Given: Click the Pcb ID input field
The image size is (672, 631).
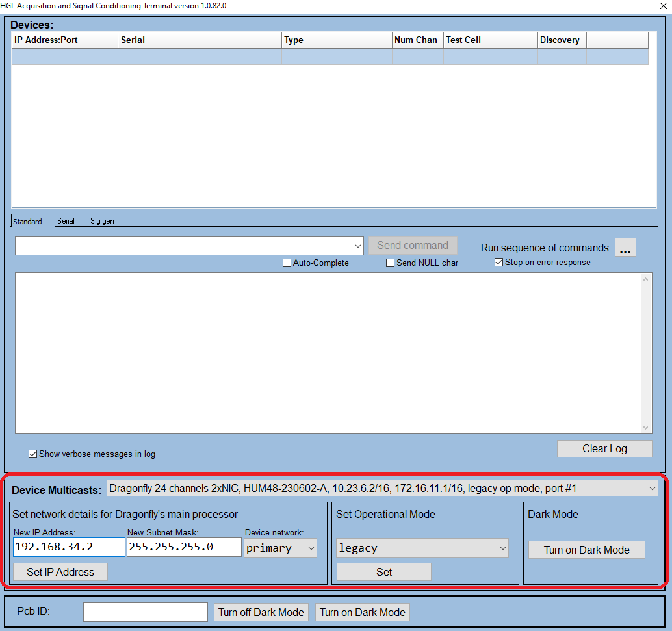Looking at the screenshot, I should pos(146,612).
